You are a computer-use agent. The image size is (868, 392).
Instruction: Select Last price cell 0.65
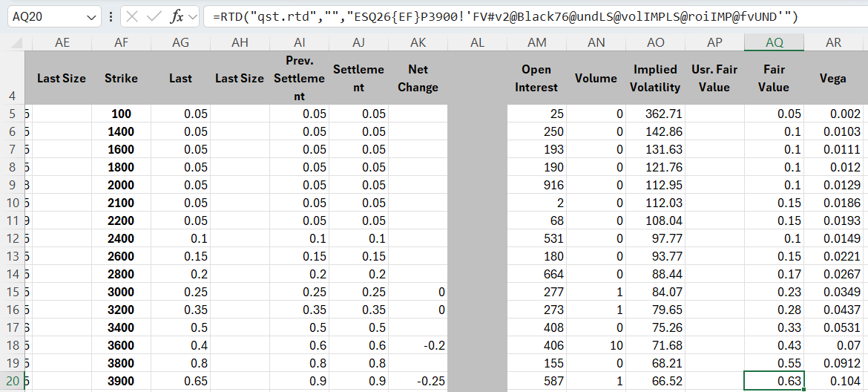point(180,381)
